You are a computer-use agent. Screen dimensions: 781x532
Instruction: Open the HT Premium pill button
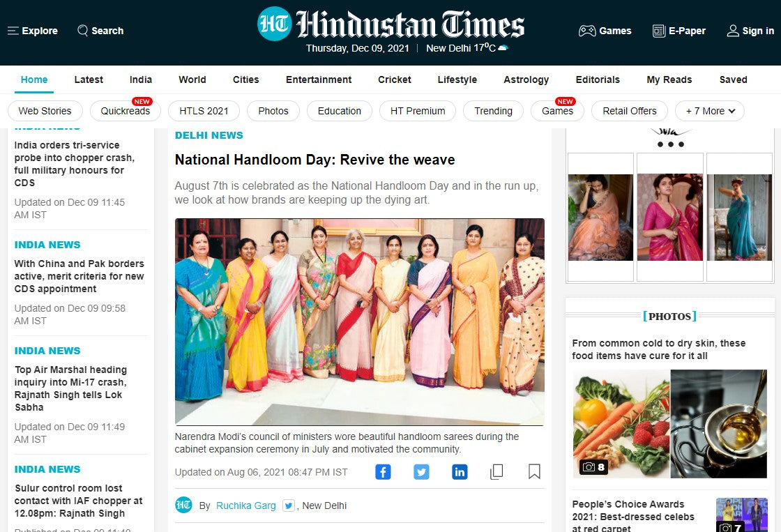[418, 111]
